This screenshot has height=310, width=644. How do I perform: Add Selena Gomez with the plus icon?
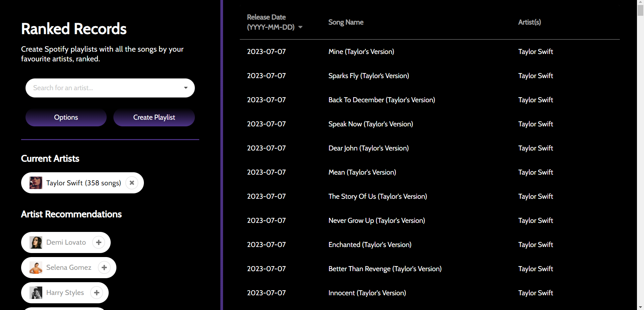104,267
